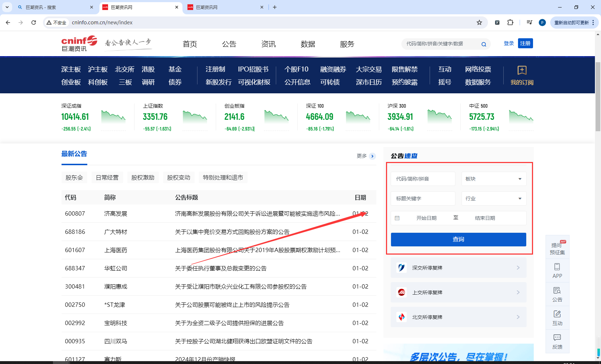Reload the page with the refresh icon
The image size is (601, 364).
(34, 23)
